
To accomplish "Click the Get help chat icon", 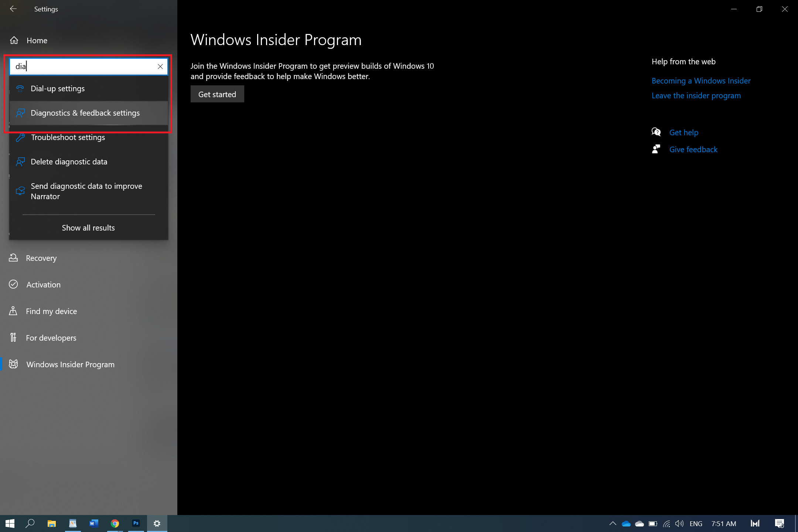I will point(656,132).
